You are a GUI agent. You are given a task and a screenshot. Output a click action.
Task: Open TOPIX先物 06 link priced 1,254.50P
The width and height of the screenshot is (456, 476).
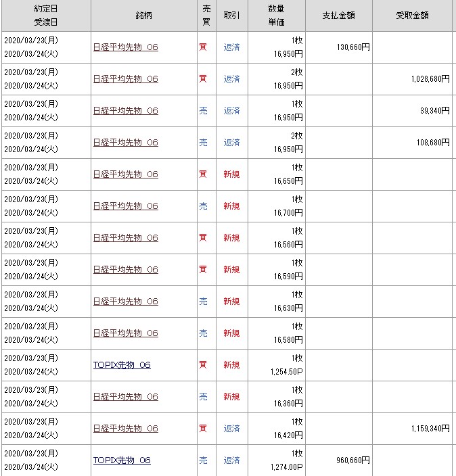(x=122, y=365)
